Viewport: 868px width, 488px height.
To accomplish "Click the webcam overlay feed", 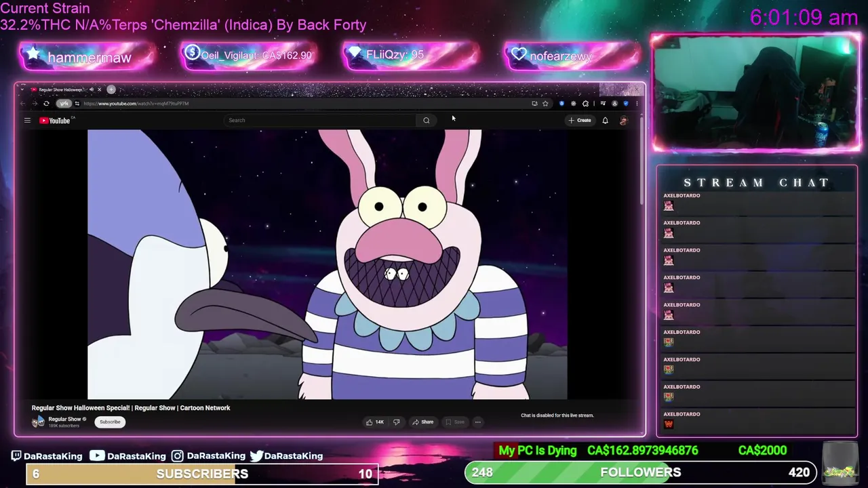I will pyautogui.click(x=756, y=93).
